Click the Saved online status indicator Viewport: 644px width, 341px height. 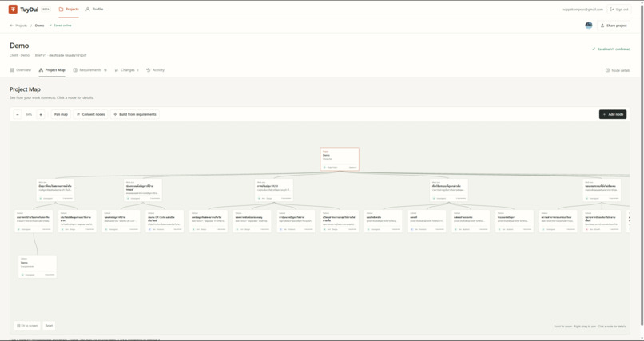[60, 26]
